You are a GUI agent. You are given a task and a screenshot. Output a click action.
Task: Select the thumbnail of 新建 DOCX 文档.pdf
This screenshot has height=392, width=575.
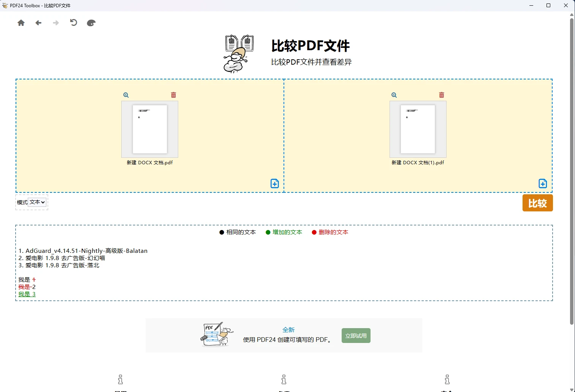(x=149, y=129)
